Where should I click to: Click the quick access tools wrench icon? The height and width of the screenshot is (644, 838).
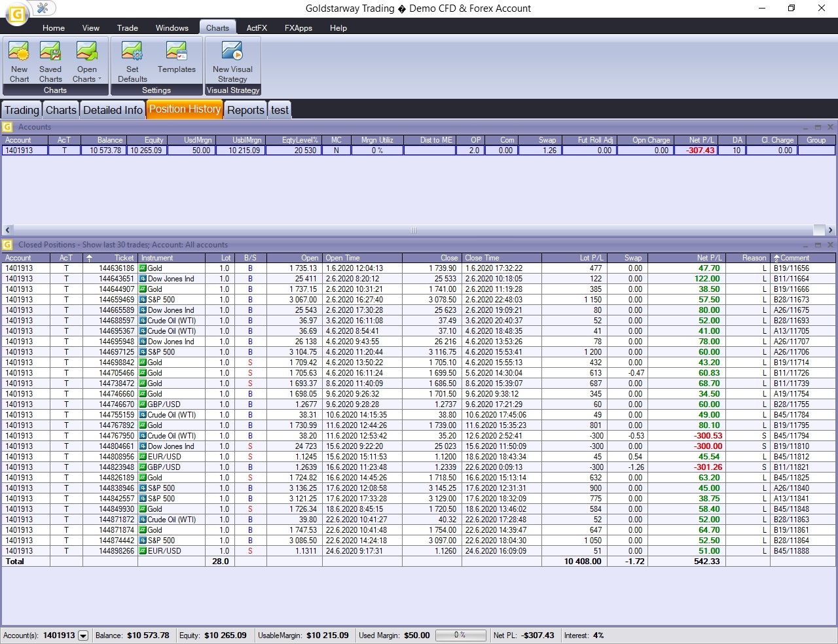[42, 8]
